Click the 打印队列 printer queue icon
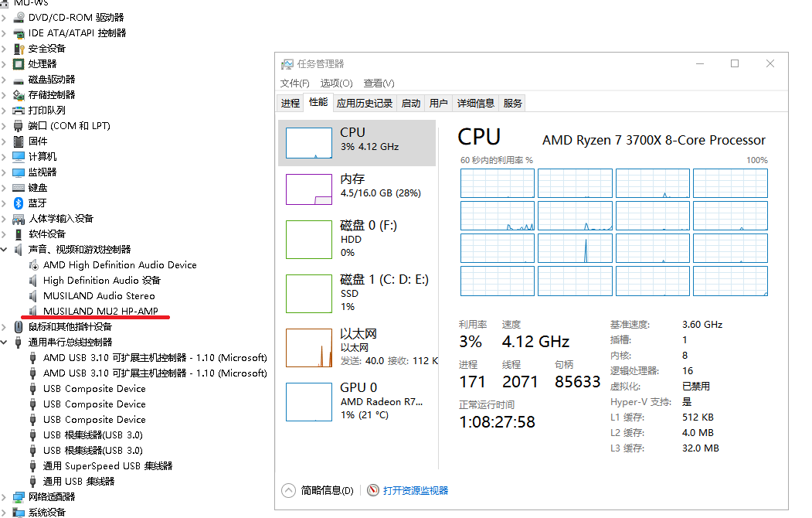Viewport: 812px width, 518px height. (19, 110)
